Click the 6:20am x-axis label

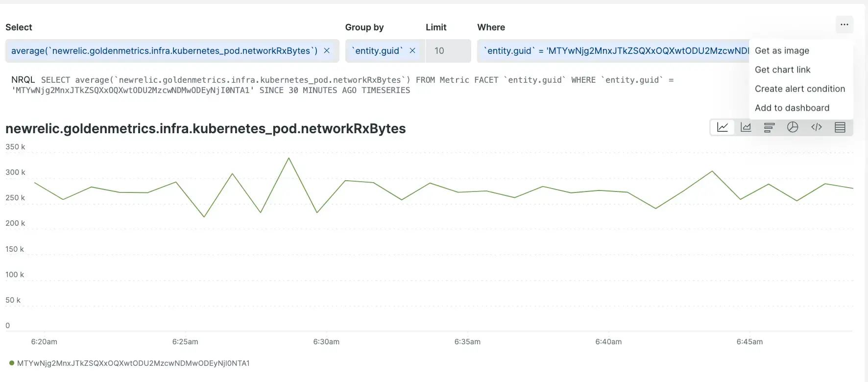(x=44, y=342)
